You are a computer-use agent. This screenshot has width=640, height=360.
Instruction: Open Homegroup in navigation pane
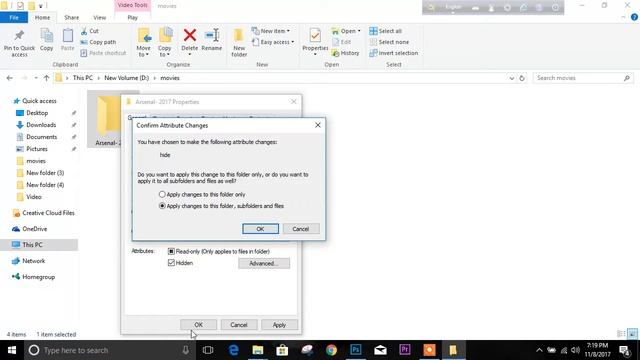tap(38, 277)
